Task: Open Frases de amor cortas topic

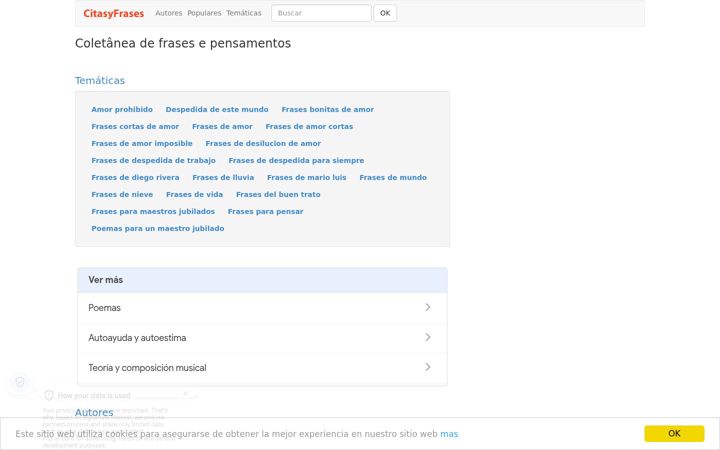Action: click(309, 126)
